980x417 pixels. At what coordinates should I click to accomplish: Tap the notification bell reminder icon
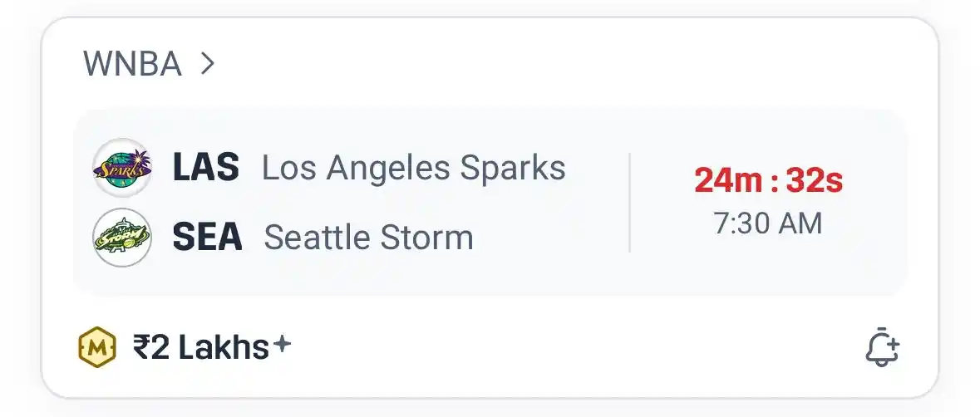[882, 348]
